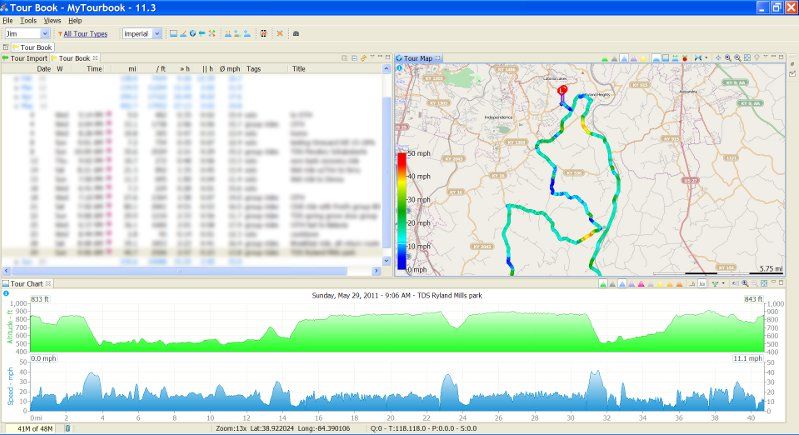
Task: Toggle gray graph button in Tour Chart toolbar
Action: (612, 284)
